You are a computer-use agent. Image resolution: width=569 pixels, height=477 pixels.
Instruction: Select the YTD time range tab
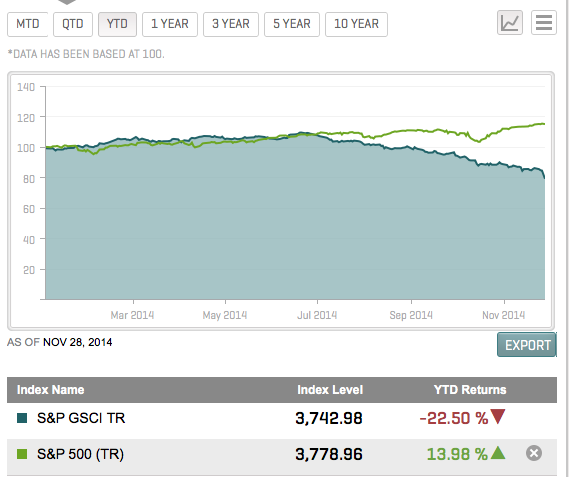click(x=117, y=24)
